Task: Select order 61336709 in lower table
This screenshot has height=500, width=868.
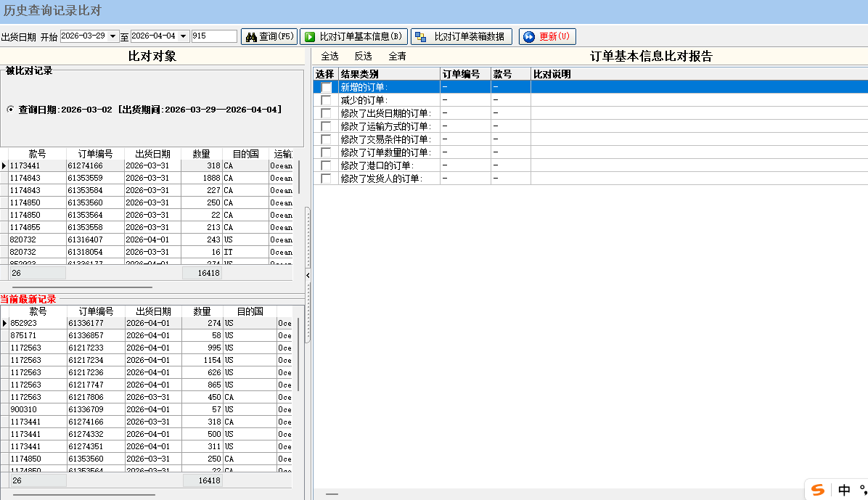Action: 86,410
